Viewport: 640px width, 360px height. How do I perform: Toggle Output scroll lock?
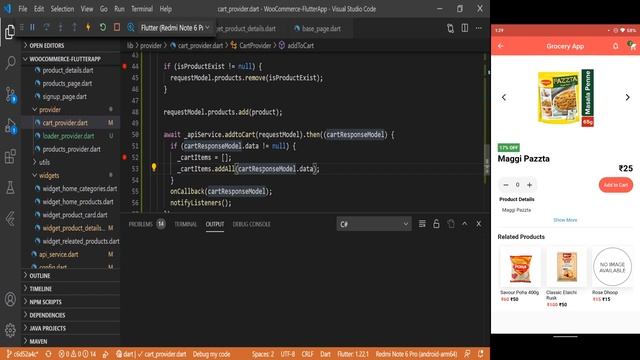(x=436, y=224)
